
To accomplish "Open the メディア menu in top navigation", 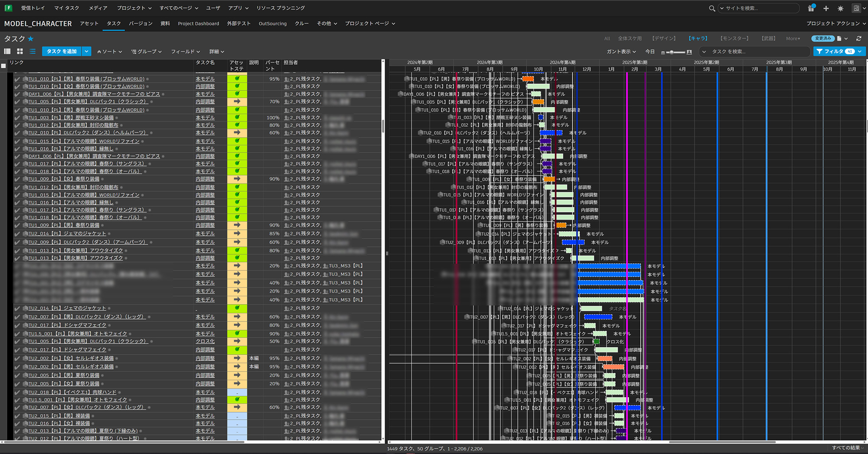I will 97,7.
